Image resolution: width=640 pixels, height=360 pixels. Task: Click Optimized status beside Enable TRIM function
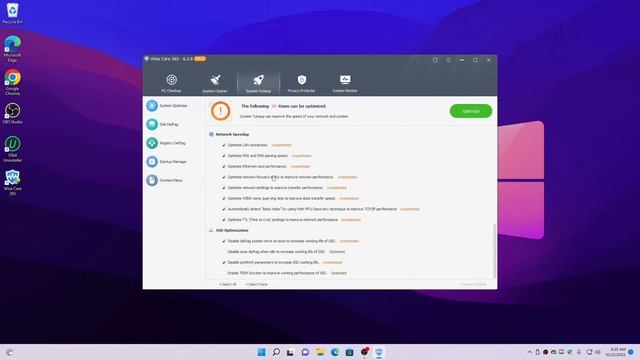coord(338,273)
